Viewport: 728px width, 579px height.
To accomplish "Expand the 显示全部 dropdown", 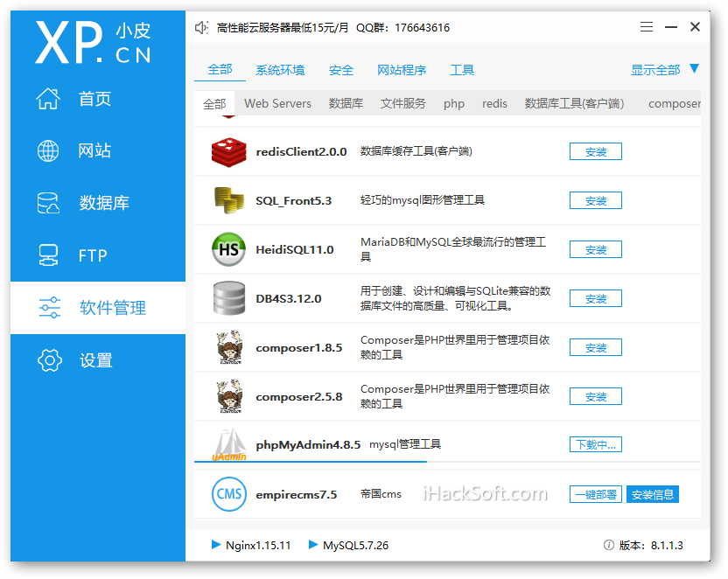I will pyautogui.click(x=664, y=70).
